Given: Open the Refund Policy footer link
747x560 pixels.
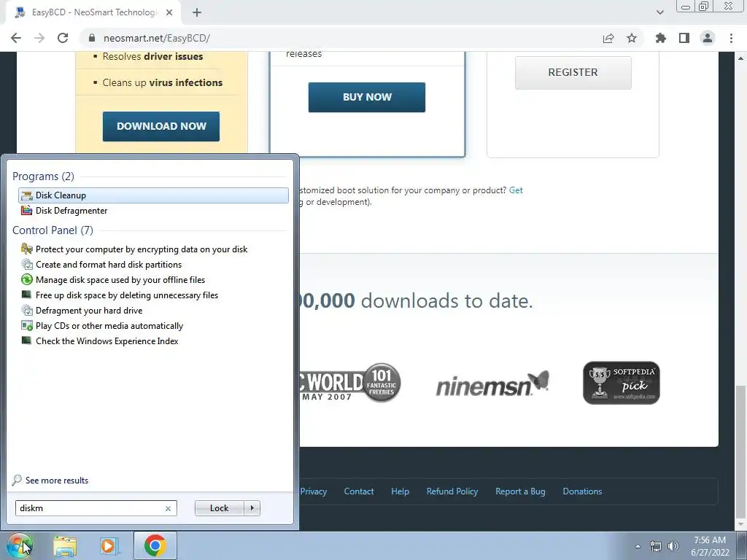Looking at the screenshot, I should (x=452, y=491).
